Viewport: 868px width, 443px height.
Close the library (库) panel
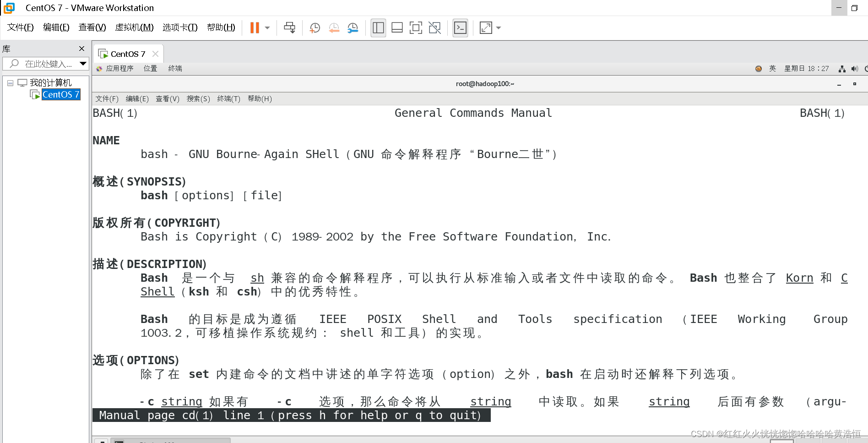pyautogui.click(x=81, y=49)
